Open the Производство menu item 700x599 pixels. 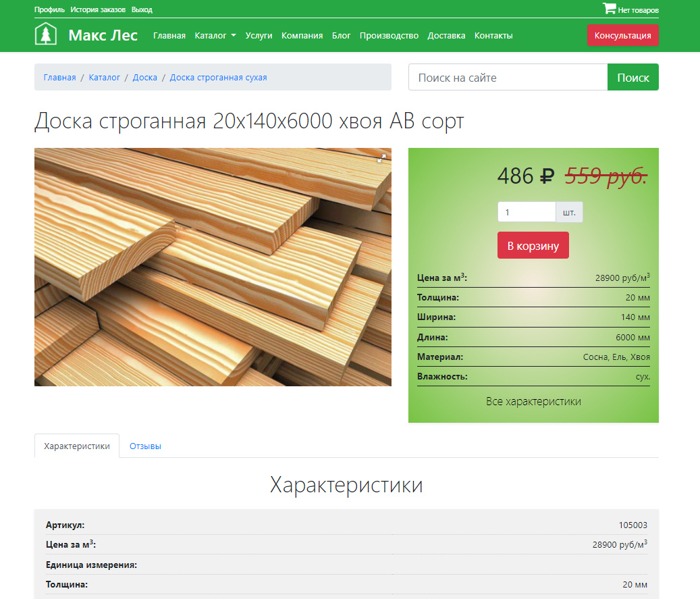389,35
